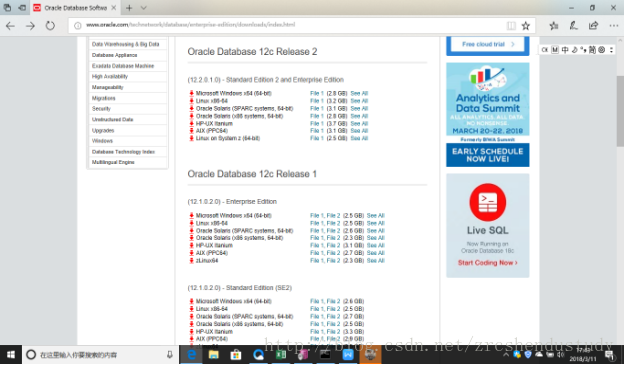This screenshot has width=625, height=365.
Task: Open Database Technology Index sidebar item
Action: pyautogui.click(x=123, y=152)
